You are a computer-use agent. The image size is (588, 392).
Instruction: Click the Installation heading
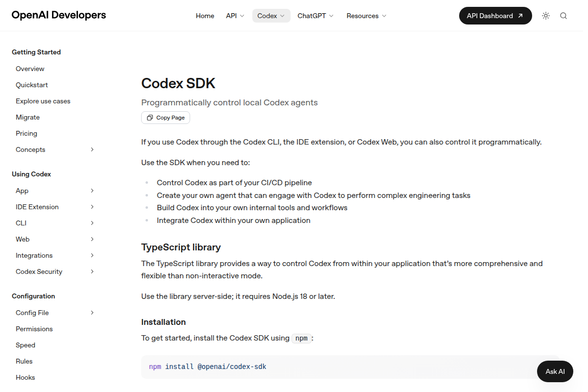[x=164, y=322]
